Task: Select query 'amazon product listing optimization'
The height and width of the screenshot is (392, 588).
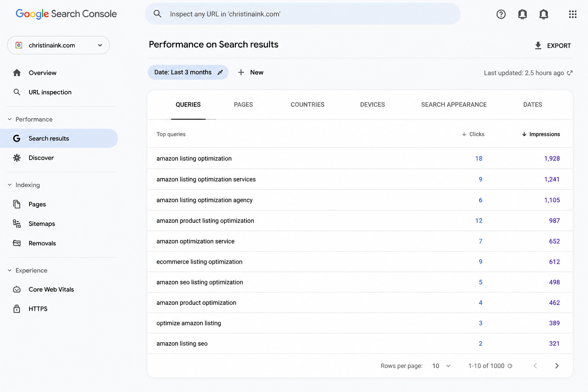Action: pyautogui.click(x=205, y=220)
